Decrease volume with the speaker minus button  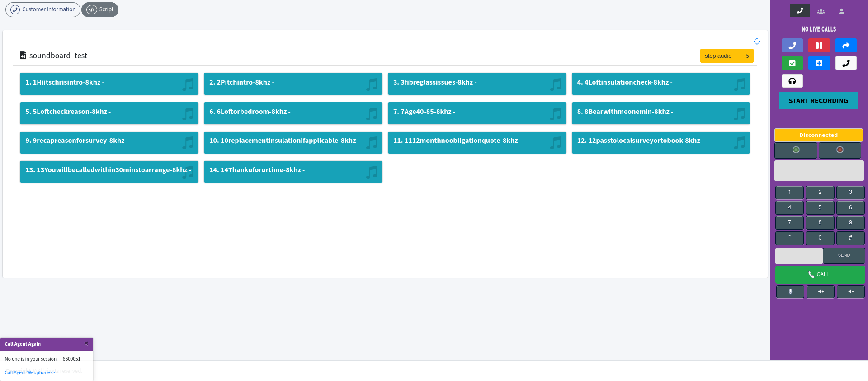(x=851, y=292)
